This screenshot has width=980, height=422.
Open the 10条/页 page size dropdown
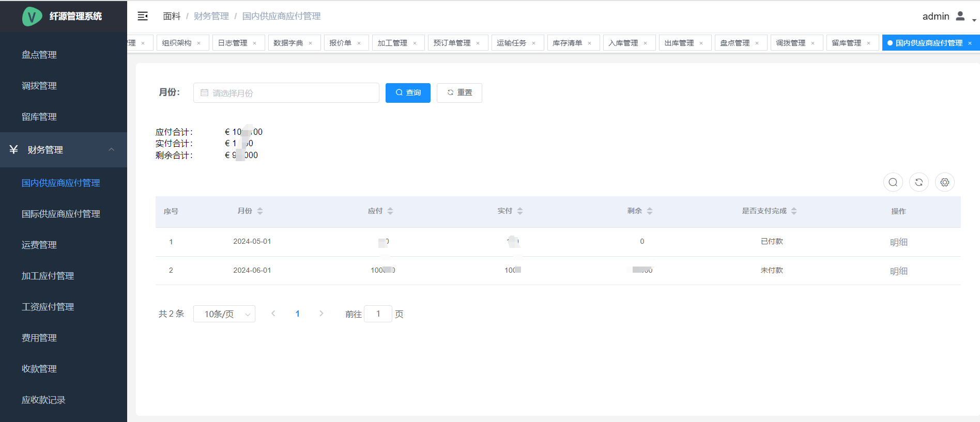click(224, 314)
